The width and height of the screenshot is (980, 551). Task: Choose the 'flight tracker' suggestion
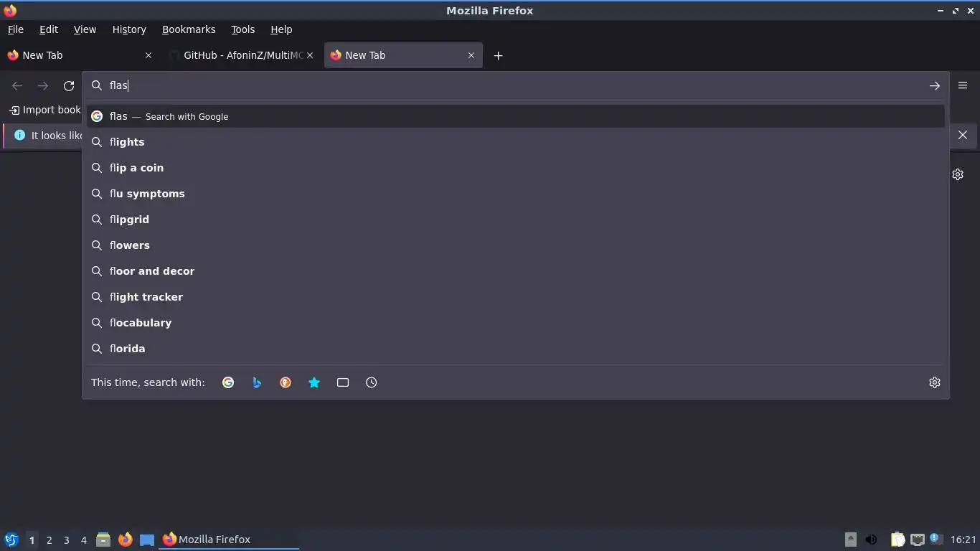click(515, 297)
